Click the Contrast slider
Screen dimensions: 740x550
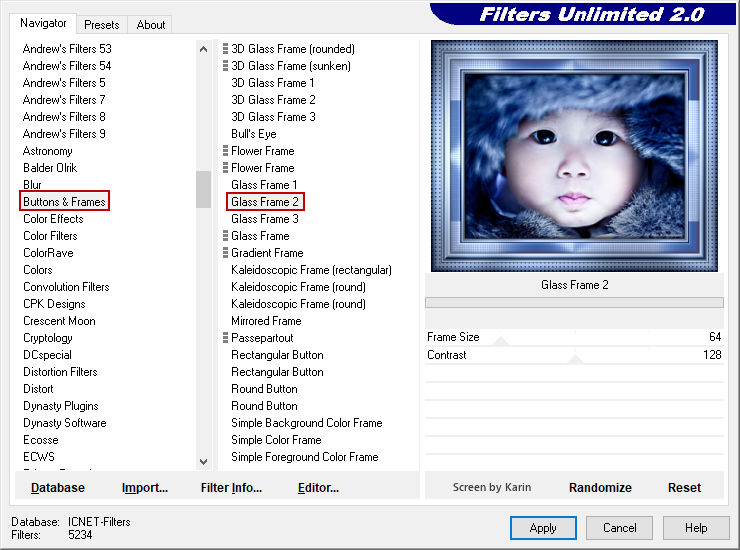click(x=574, y=355)
